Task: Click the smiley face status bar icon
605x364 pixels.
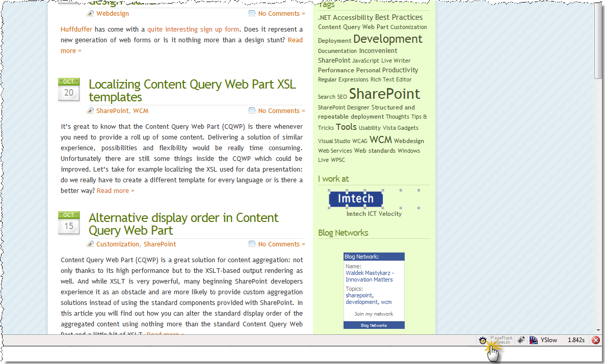Action: [x=482, y=340]
